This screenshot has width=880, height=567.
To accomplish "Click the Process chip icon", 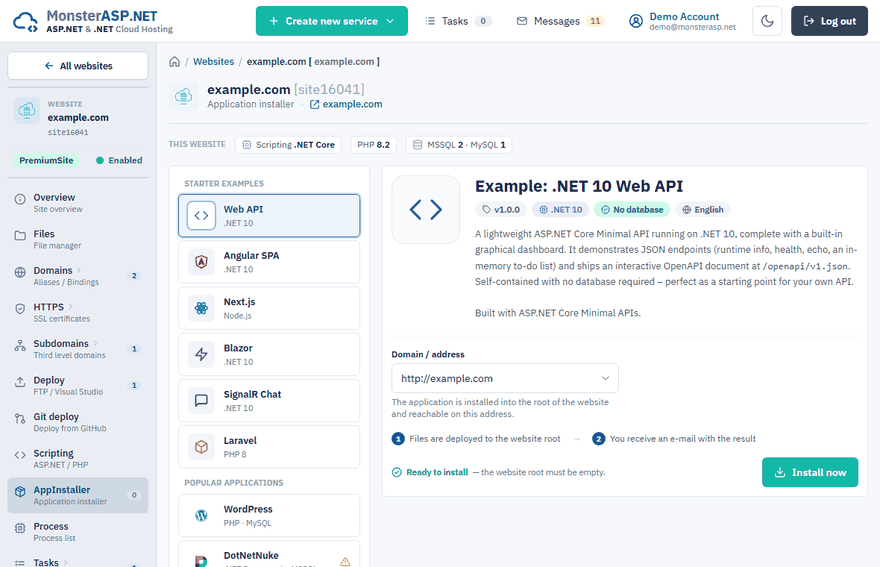I will click(20, 528).
